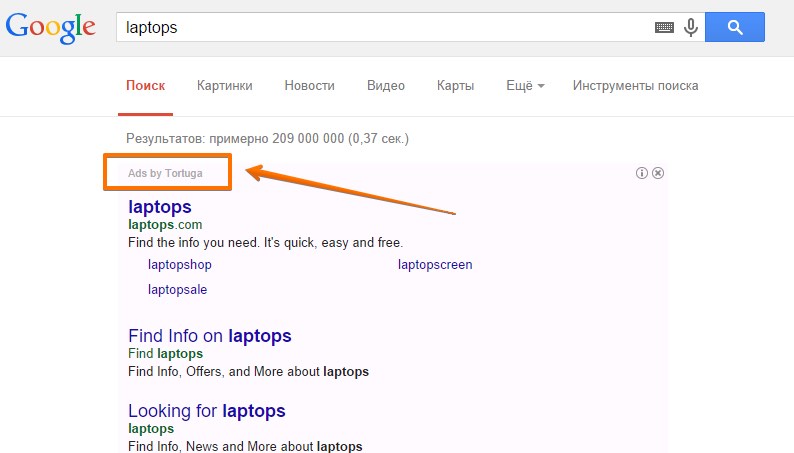
Task: Open the laptopscreen sitelink
Action: click(x=435, y=265)
